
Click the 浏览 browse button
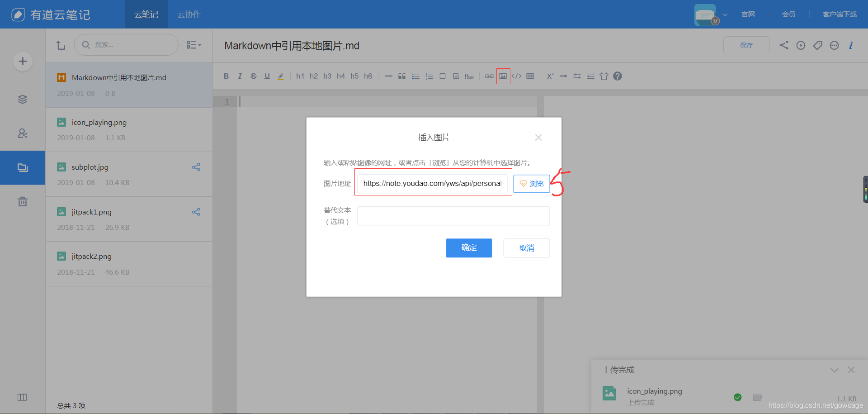click(x=532, y=184)
